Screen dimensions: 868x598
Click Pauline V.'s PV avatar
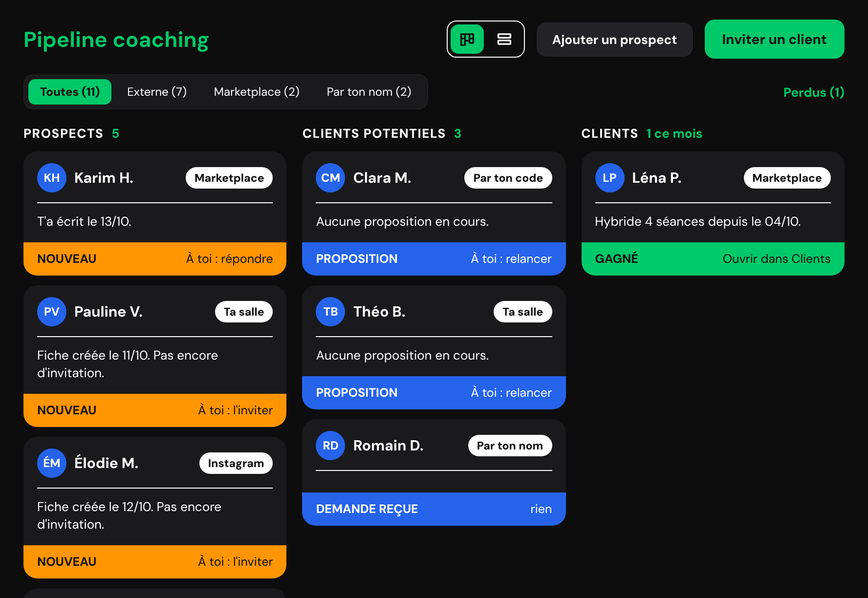52,312
